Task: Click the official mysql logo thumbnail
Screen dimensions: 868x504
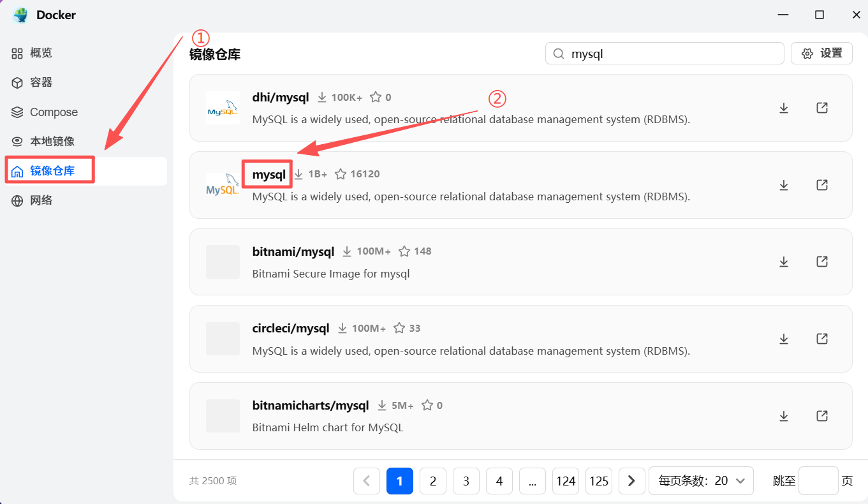Action: pyautogui.click(x=223, y=185)
